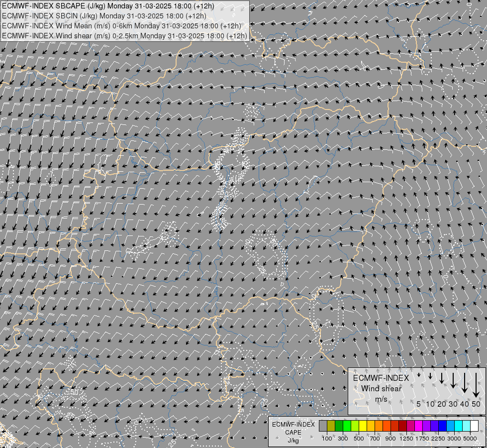This screenshot has height=448, width=487.
Task: Choose the orange-red swatch left of 900
Action: pos(387,426)
